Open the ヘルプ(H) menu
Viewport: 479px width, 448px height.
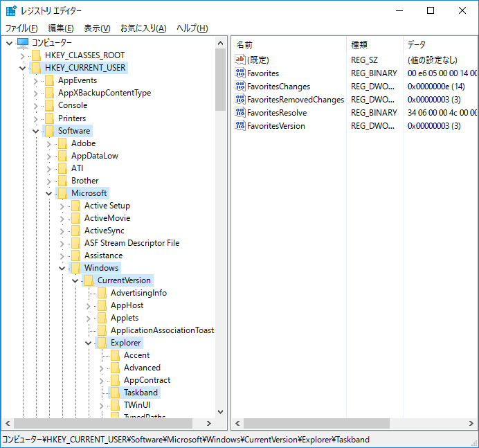[192, 28]
